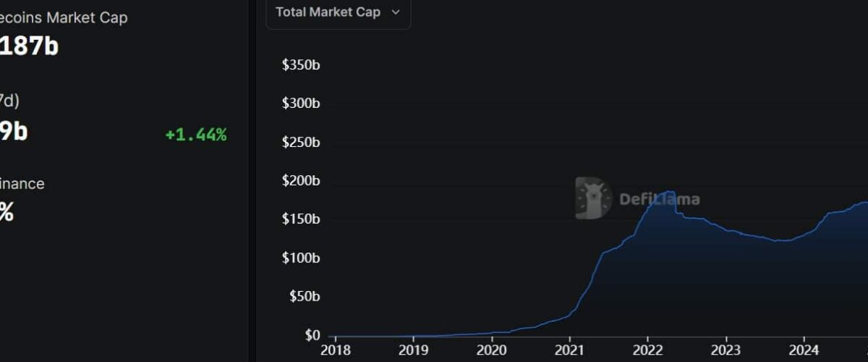Open the Total Market Cap dropdown

(x=337, y=12)
